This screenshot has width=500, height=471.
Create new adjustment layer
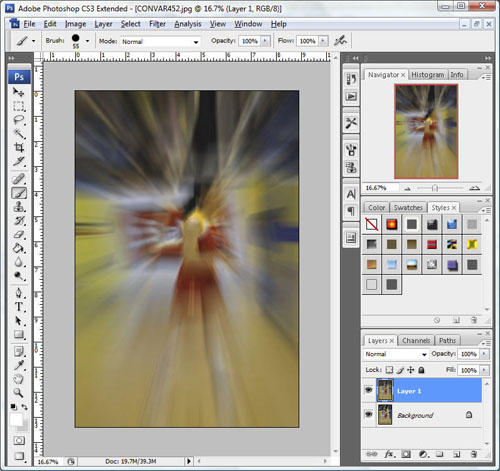(x=423, y=454)
